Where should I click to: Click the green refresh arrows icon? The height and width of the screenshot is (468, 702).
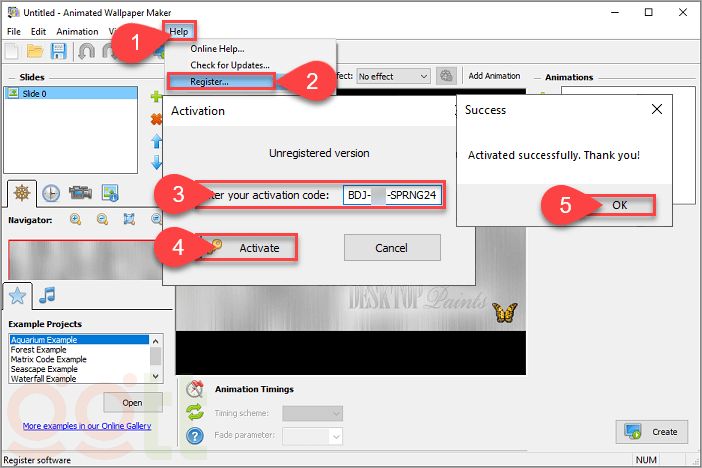[x=195, y=412]
